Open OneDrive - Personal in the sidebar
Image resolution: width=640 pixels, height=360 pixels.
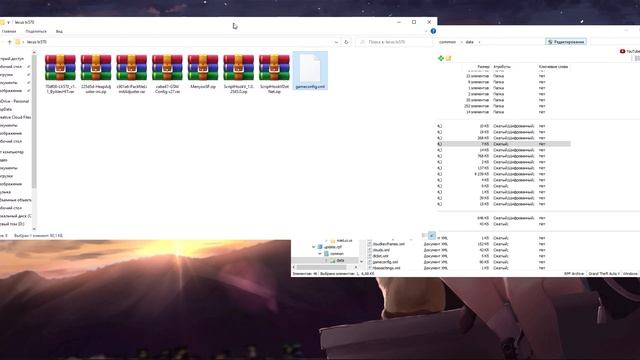point(14,101)
